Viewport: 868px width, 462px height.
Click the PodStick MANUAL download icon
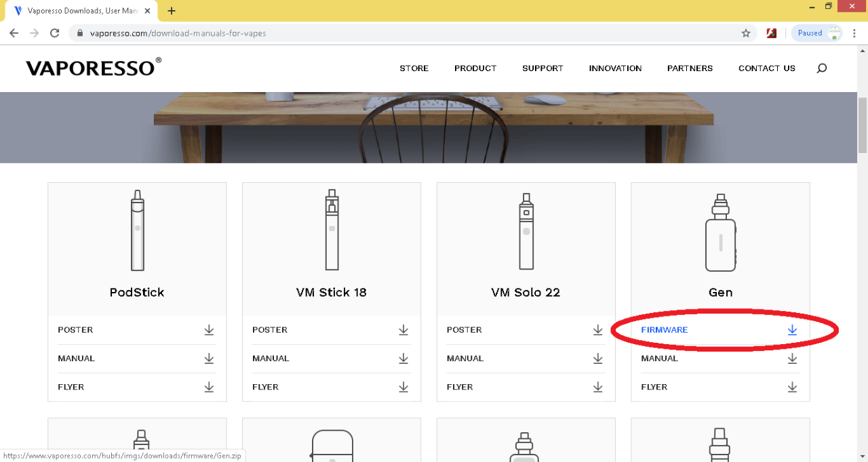(x=209, y=358)
